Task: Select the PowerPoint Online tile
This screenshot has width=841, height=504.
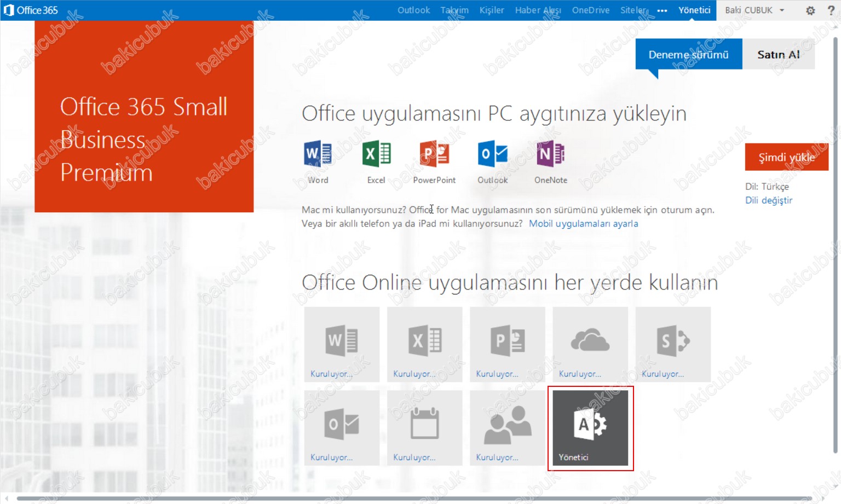Action: [x=507, y=344]
